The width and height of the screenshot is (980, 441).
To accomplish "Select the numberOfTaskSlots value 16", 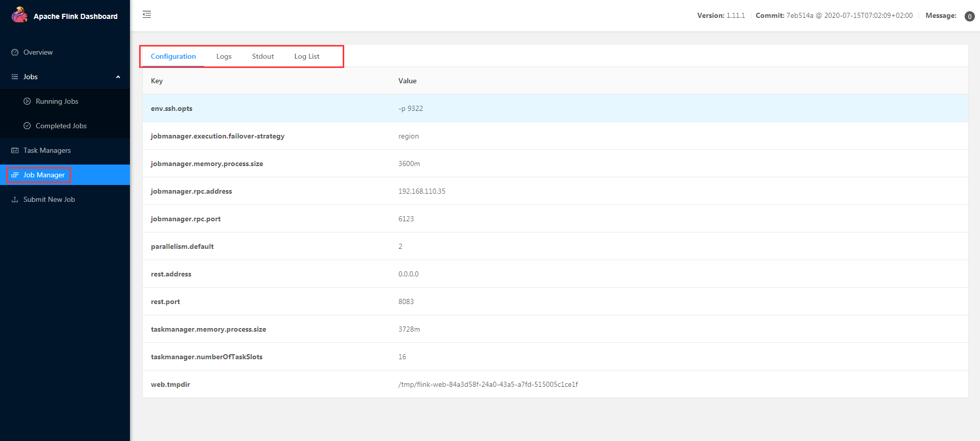I will (x=403, y=357).
